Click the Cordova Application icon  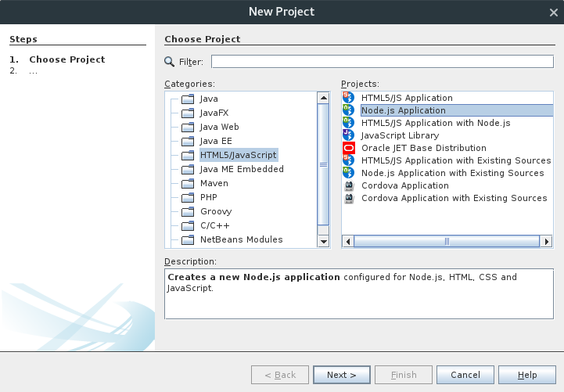click(x=349, y=185)
